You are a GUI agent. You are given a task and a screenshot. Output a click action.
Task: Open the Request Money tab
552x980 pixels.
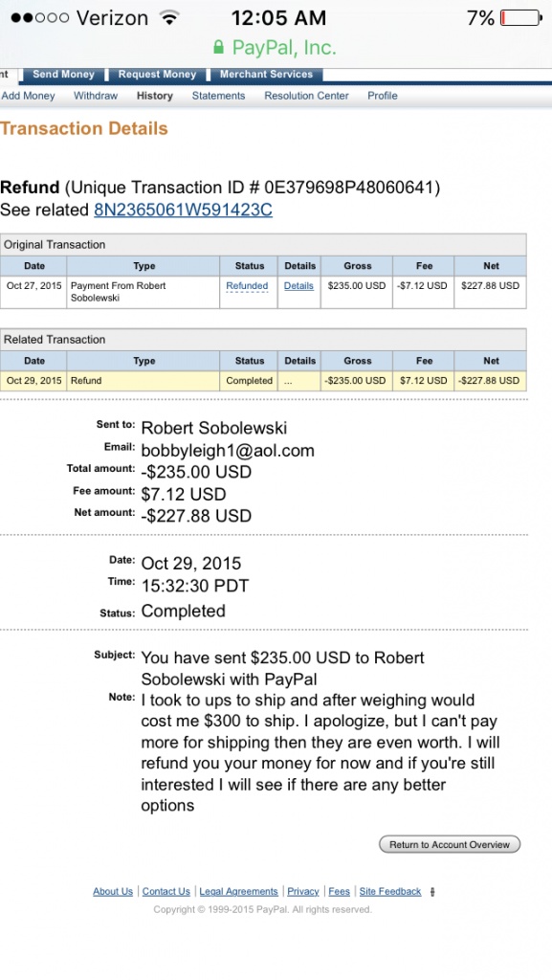pyautogui.click(x=157, y=75)
